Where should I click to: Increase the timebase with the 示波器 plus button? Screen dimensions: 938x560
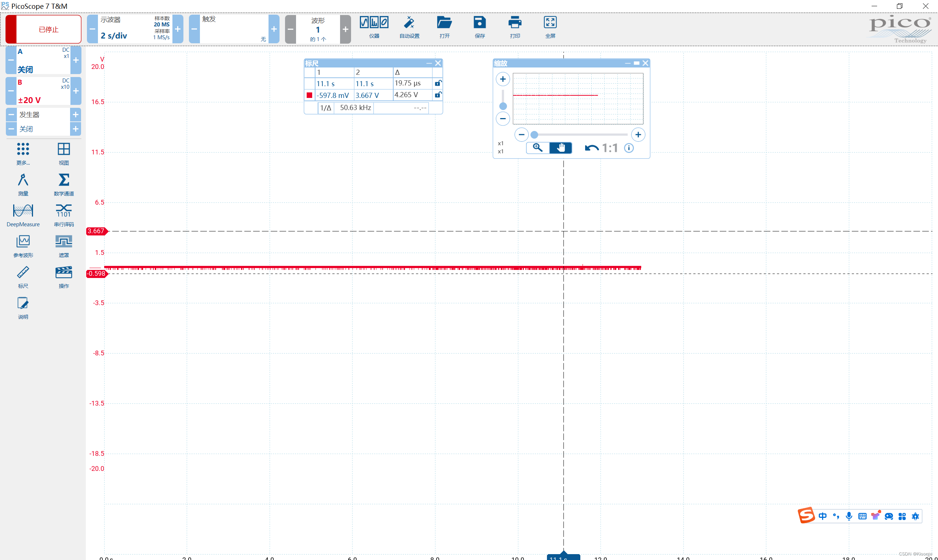point(178,29)
